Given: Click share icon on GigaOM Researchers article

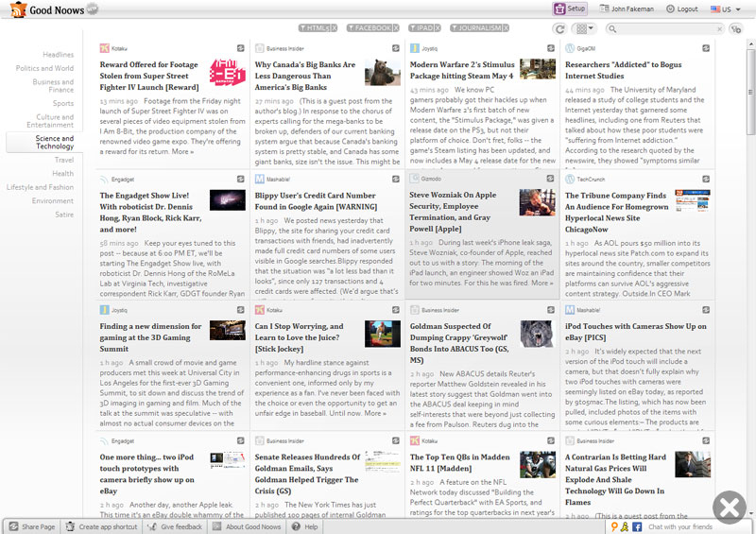Looking at the screenshot, I should [706, 47].
